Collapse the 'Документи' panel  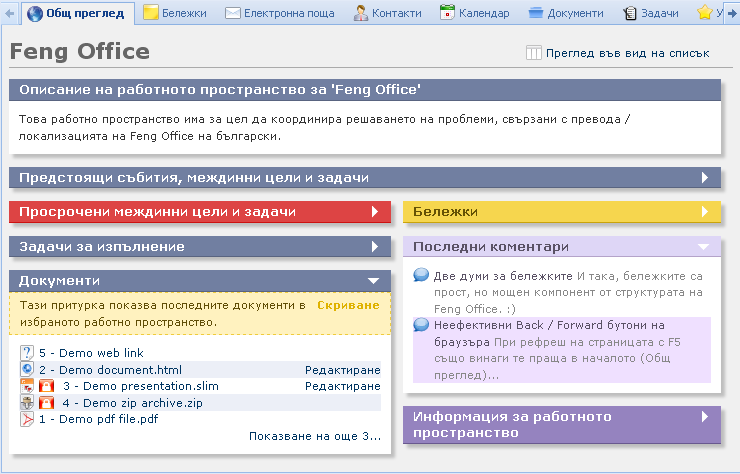373,281
